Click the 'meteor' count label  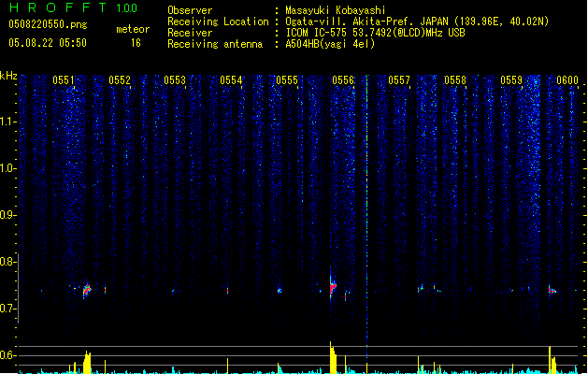click(133, 29)
